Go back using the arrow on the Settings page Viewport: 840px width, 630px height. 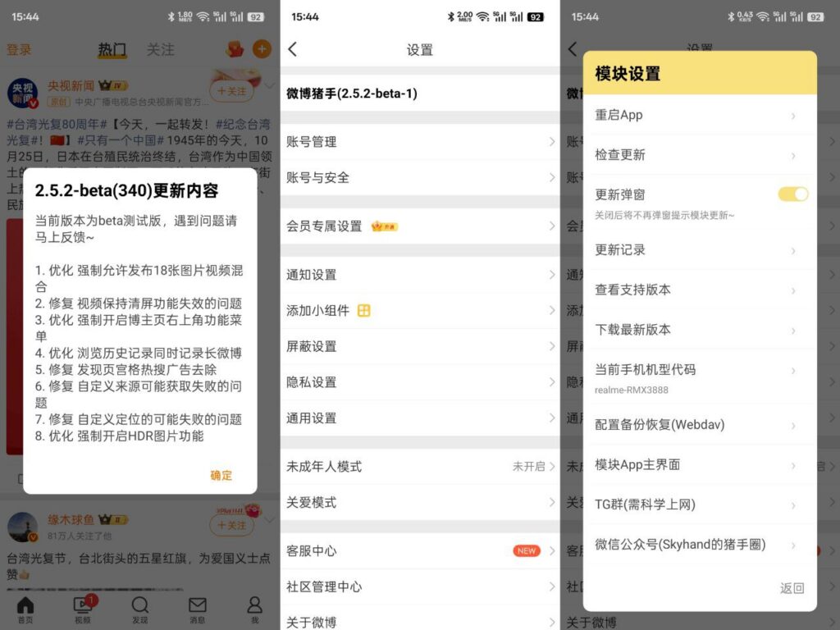[293, 50]
